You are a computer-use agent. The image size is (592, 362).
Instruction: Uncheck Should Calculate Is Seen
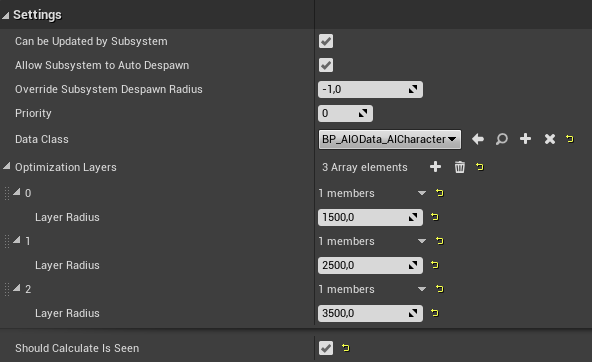pos(326,348)
